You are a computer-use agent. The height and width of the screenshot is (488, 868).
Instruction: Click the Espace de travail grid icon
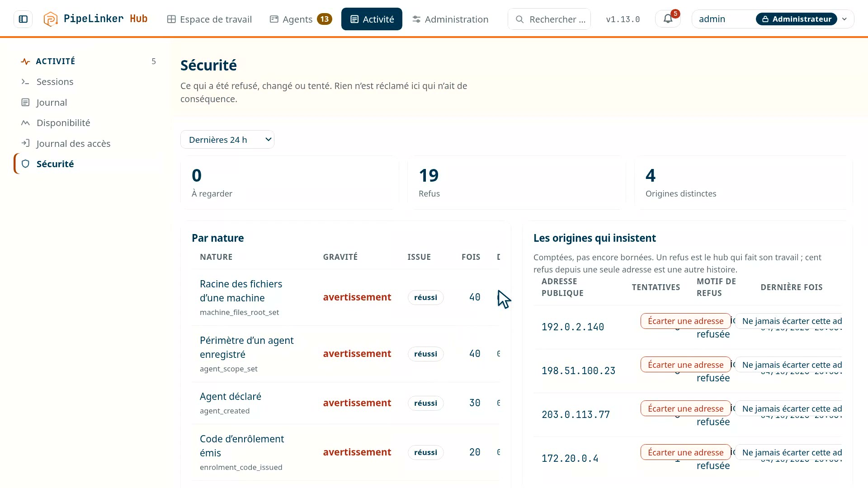pyautogui.click(x=171, y=19)
